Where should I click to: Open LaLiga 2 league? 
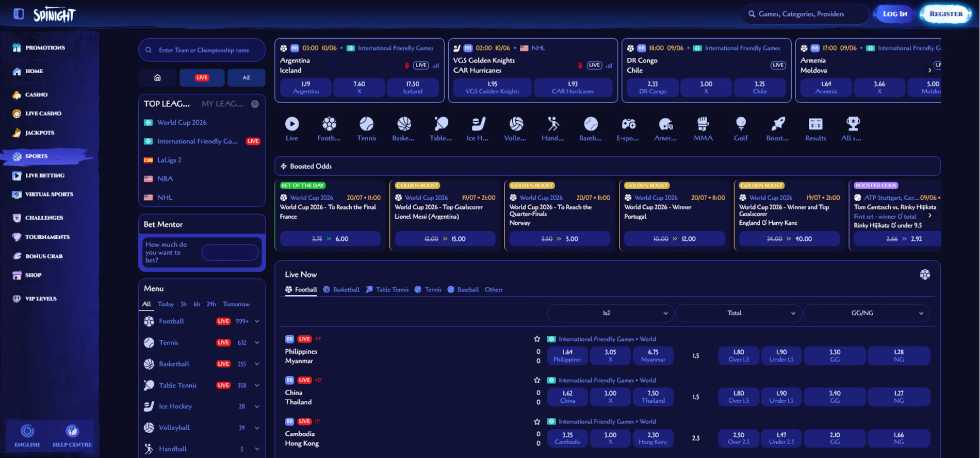coord(169,160)
